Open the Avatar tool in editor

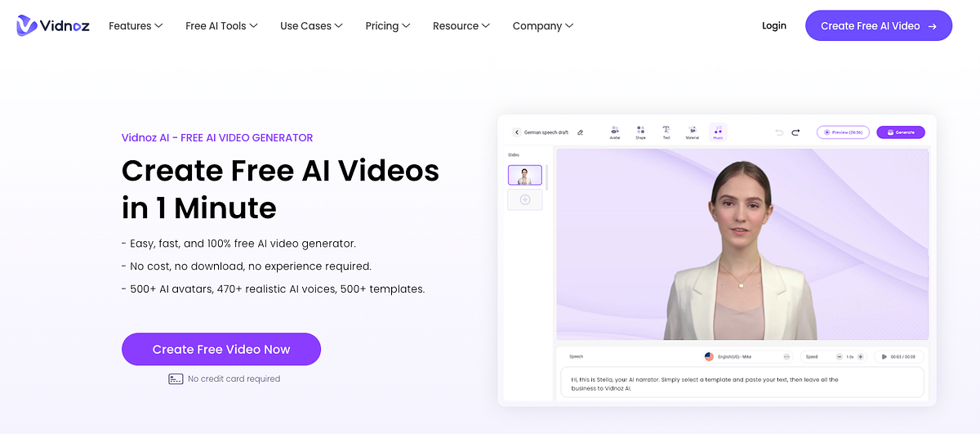615,132
